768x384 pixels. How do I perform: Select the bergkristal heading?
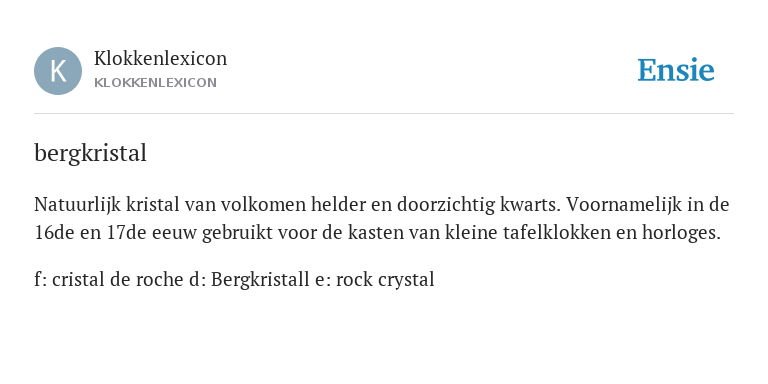click(91, 153)
